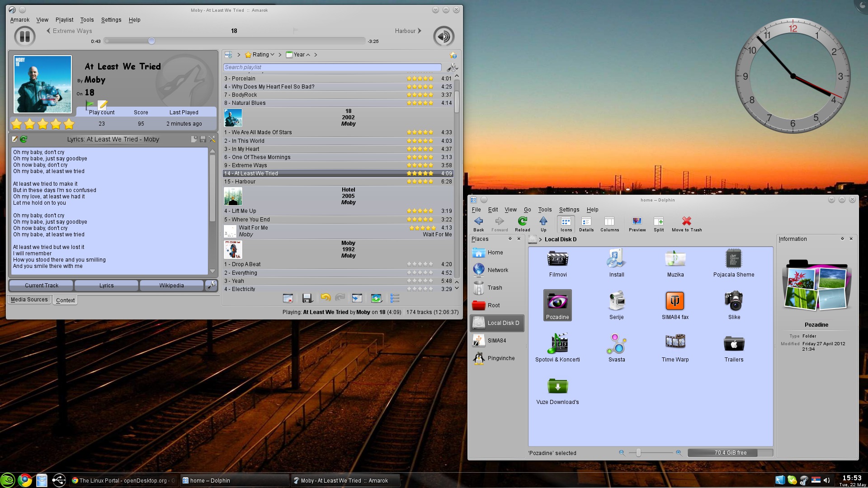Open lyrics applet settings wrench icon
Screen dimensions: 868x488
(212, 139)
